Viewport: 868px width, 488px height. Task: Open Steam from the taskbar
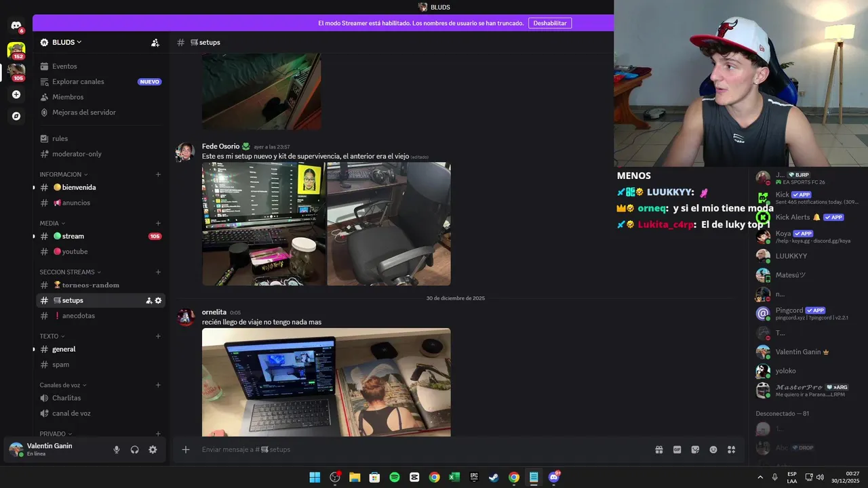click(494, 477)
